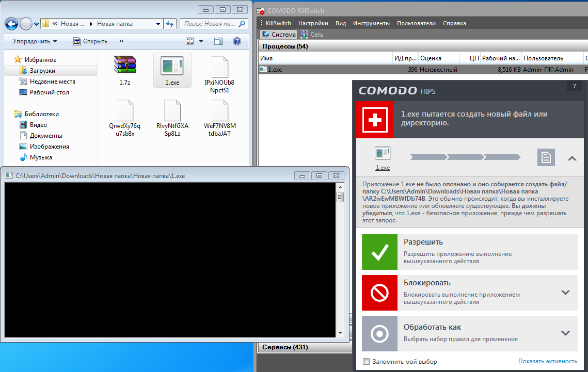Viewport: 588px width, 372px height.
Task: Open the recent pages dropdown arrow
Action: (36, 24)
